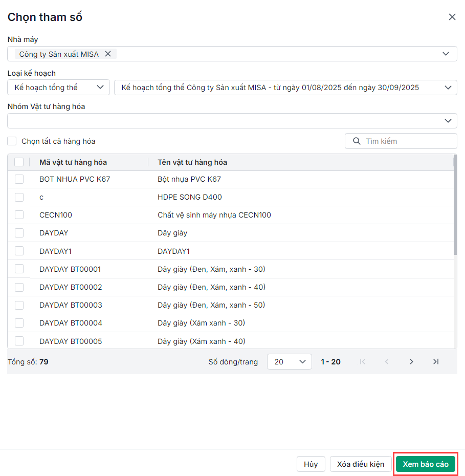This screenshot has width=465, height=476.
Task: Go to next page of items
Action: pos(411,362)
